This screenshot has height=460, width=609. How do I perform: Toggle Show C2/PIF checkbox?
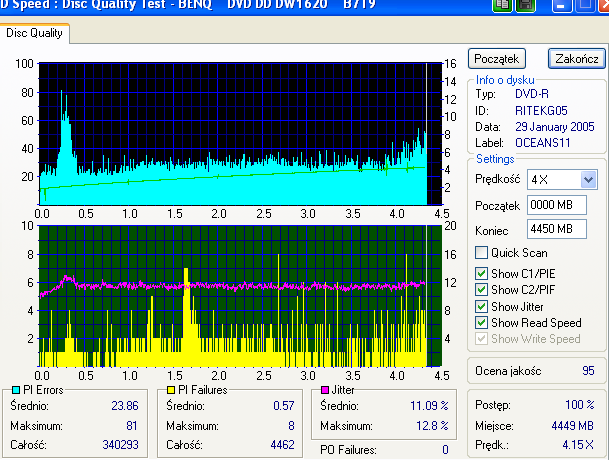[481, 290]
